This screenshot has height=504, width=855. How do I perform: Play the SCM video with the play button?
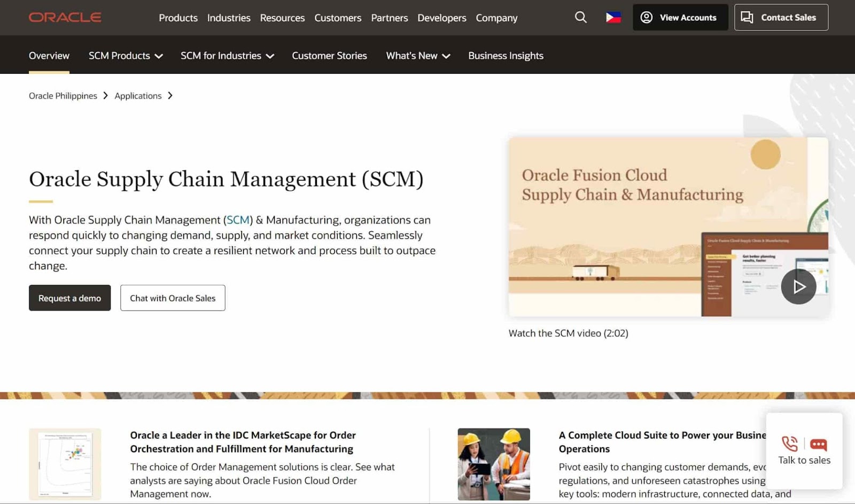(798, 286)
